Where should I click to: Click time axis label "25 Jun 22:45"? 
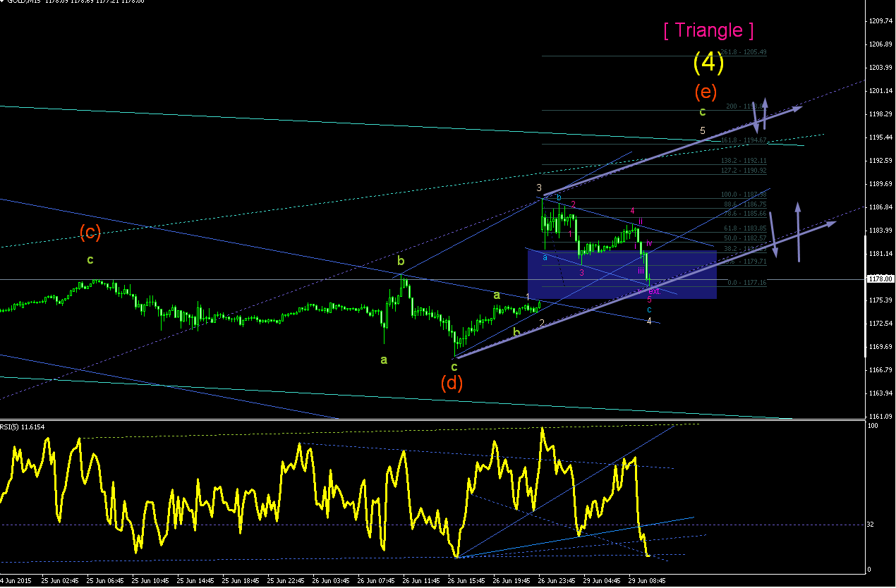(286, 582)
